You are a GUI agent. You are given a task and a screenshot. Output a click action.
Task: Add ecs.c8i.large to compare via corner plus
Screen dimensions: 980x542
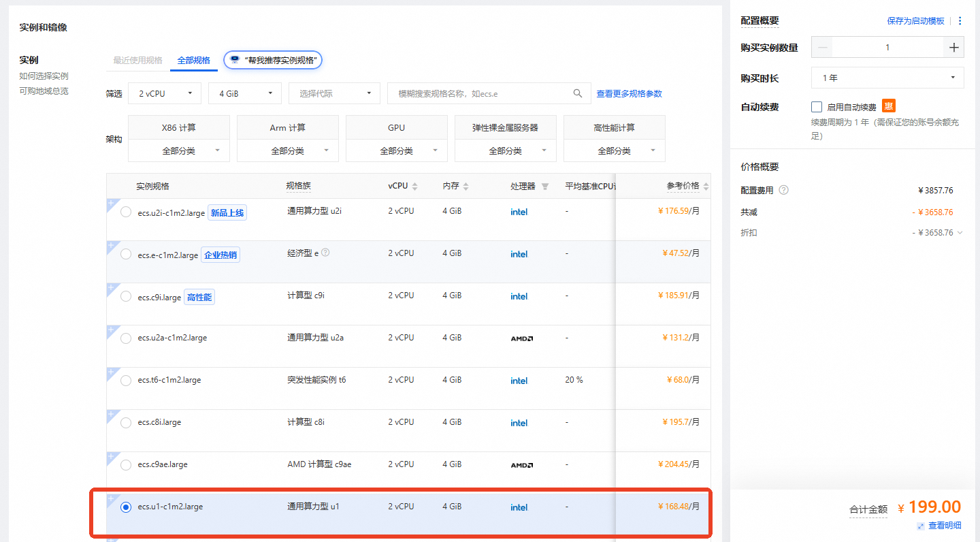pyautogui.click(x=111, y=415)
